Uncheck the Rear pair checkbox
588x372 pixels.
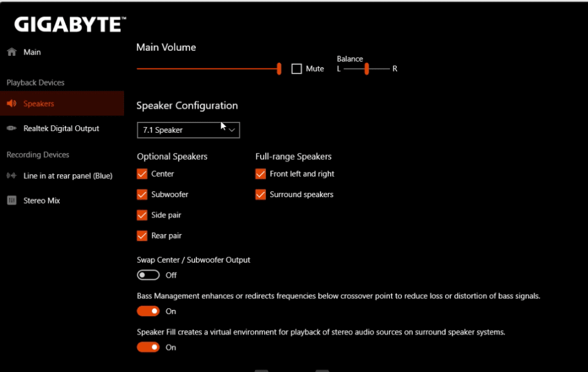coord(142,236)
